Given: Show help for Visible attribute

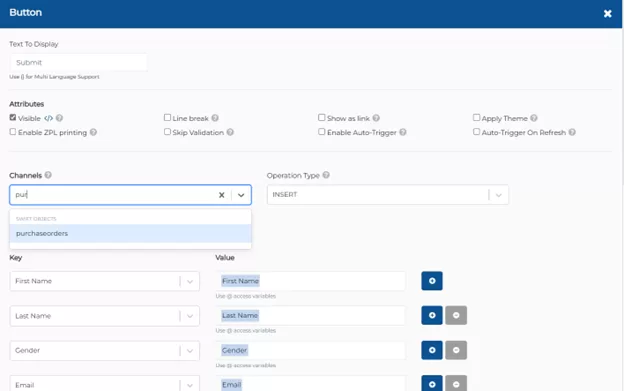Looking at the screenshot, I should coord(59,118).
